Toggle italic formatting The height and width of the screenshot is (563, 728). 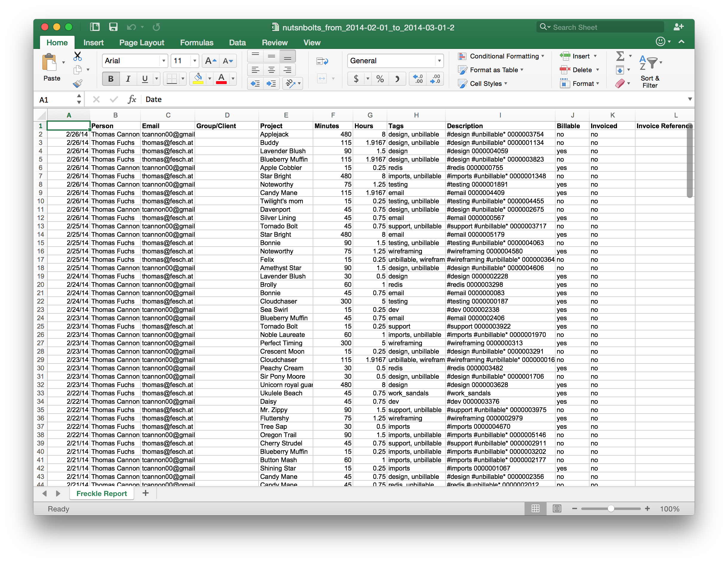pyautogui.click(x=128, y=79)
